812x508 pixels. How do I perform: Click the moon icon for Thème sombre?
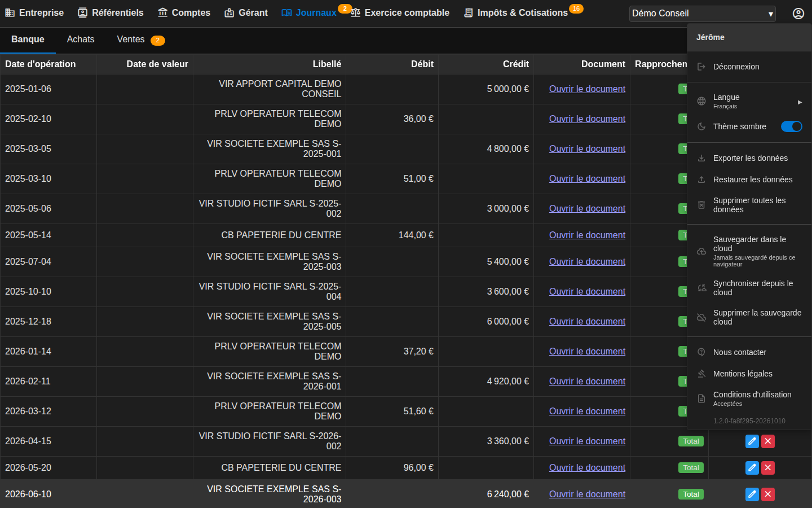(x=701, y=126)
